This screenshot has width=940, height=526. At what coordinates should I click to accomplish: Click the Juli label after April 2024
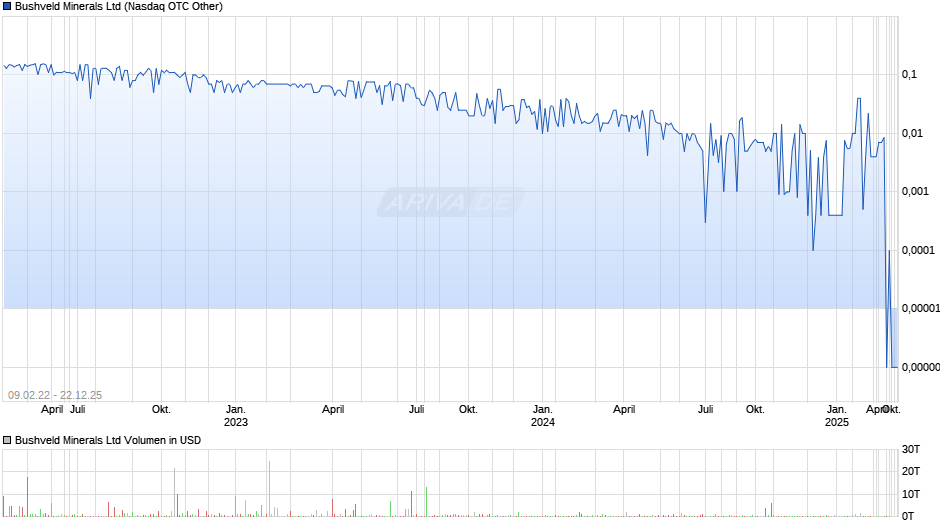pos(706,410)
